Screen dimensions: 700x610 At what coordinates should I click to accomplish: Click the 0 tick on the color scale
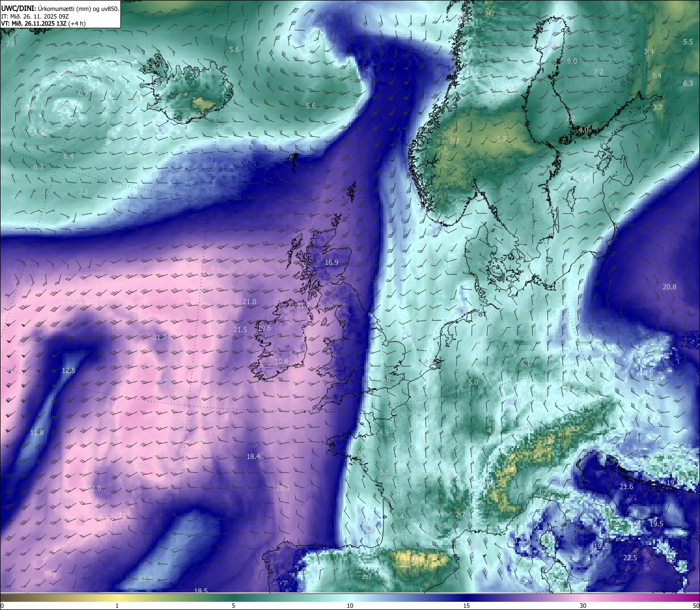pyautogui.click(x=2, y=606)
